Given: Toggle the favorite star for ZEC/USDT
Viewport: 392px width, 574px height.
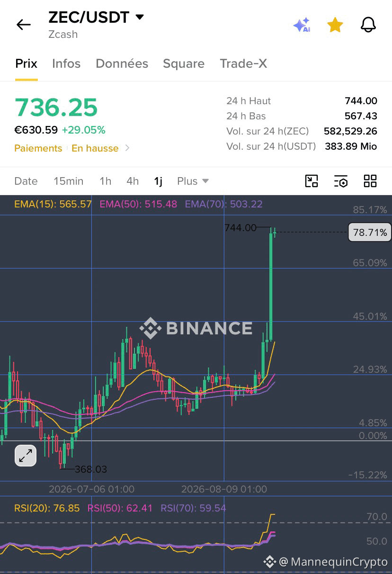Looking at the screenshot, I should pyautogui.click(x=335, y=25).
